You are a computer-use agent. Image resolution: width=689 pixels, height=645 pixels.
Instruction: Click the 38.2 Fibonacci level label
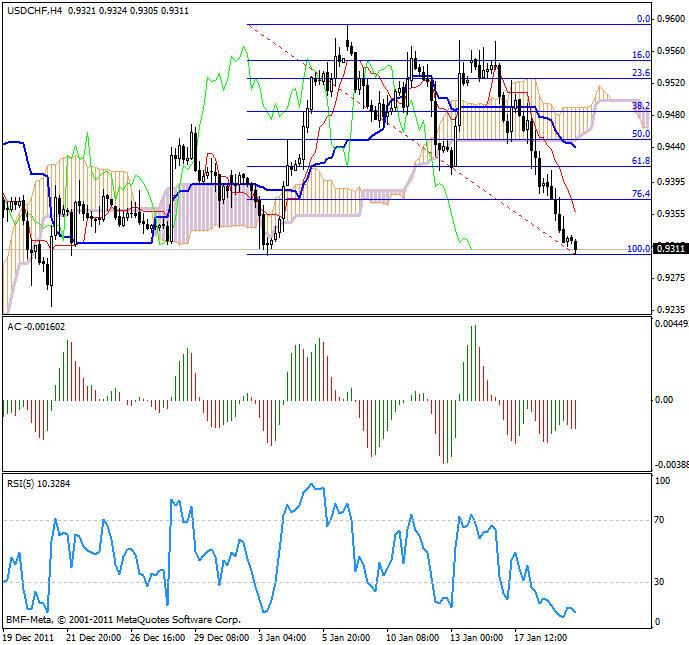pyautogui.click(x=641, y=105)
